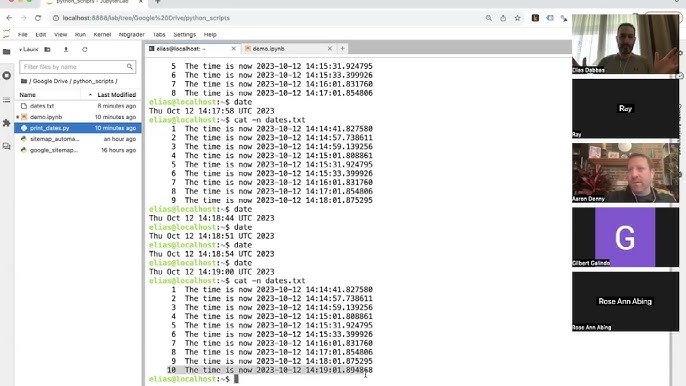This screenshot has width=686, height=386.
Task: Click the search icon in file filter box
Action: 130,67
